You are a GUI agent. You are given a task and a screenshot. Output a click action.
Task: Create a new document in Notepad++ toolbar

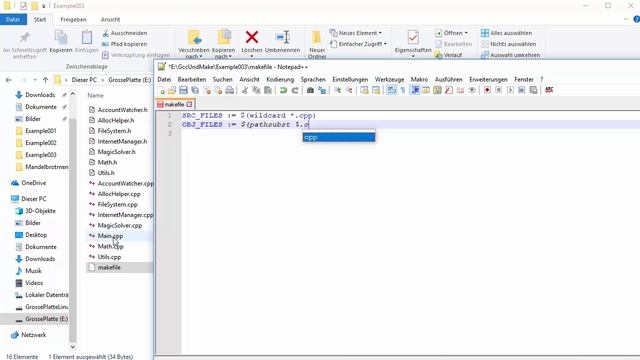tap(162, 90)
